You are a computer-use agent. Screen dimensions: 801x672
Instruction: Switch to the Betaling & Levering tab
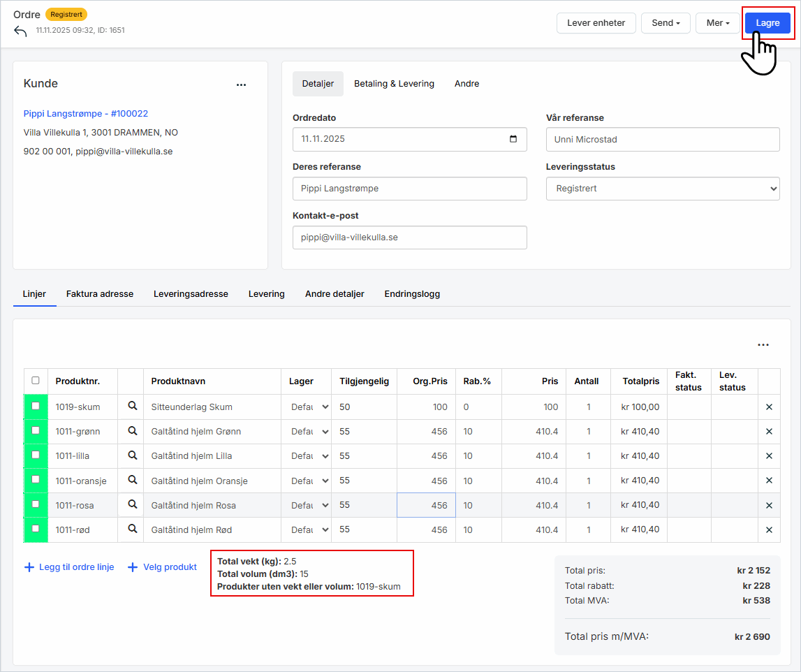394,84
